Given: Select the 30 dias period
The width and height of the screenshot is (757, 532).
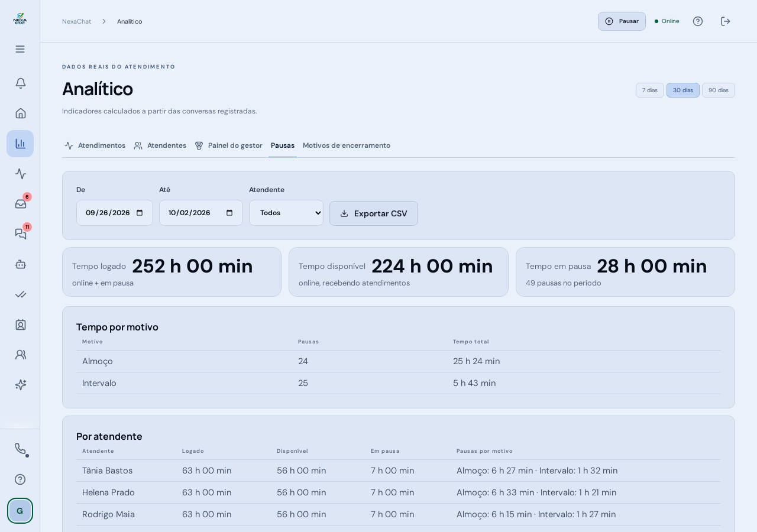Looking at the screenshot, I should 683,90.
